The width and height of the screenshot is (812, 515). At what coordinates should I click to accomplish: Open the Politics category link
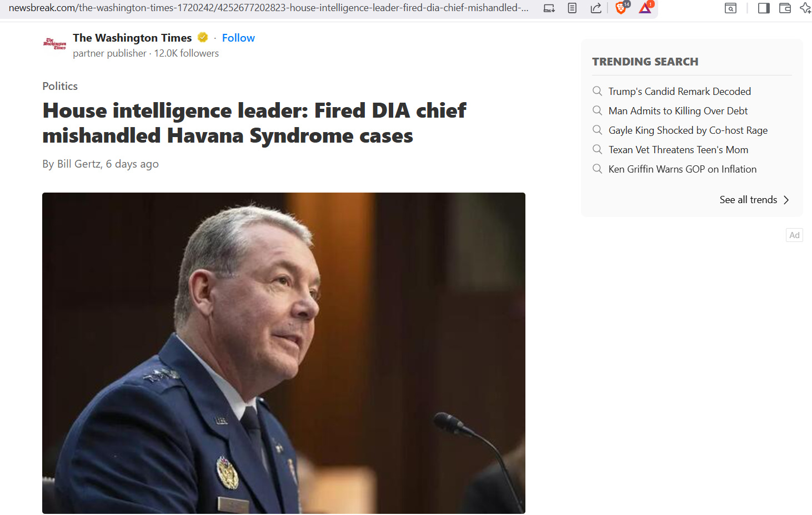tap(60, 86)
